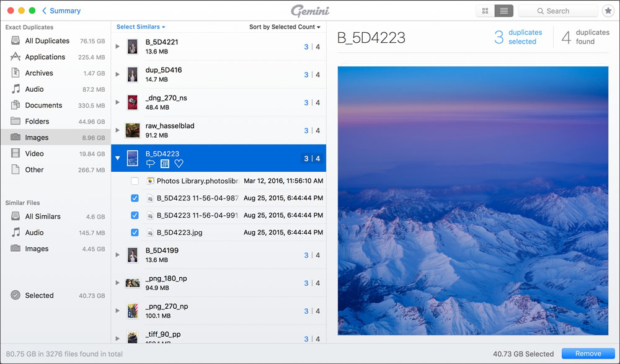620x364 pixels.
Task: Click the heart icon under B_5D4223
Action: coord(179,164)
